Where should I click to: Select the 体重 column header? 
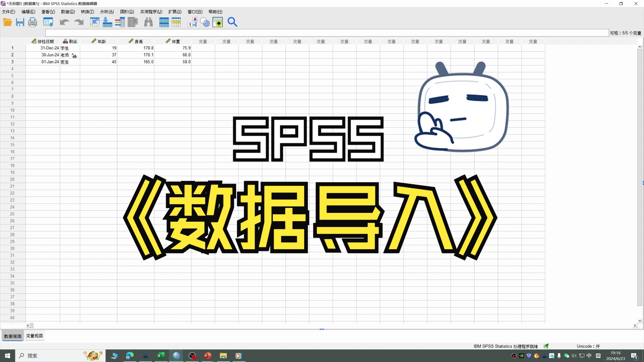coord(173,41)
